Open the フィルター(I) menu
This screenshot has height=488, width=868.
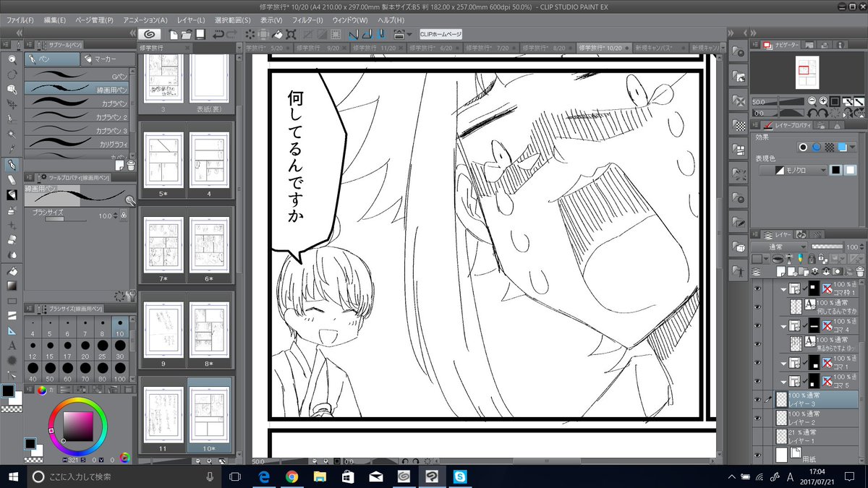[x=307, y=20]
